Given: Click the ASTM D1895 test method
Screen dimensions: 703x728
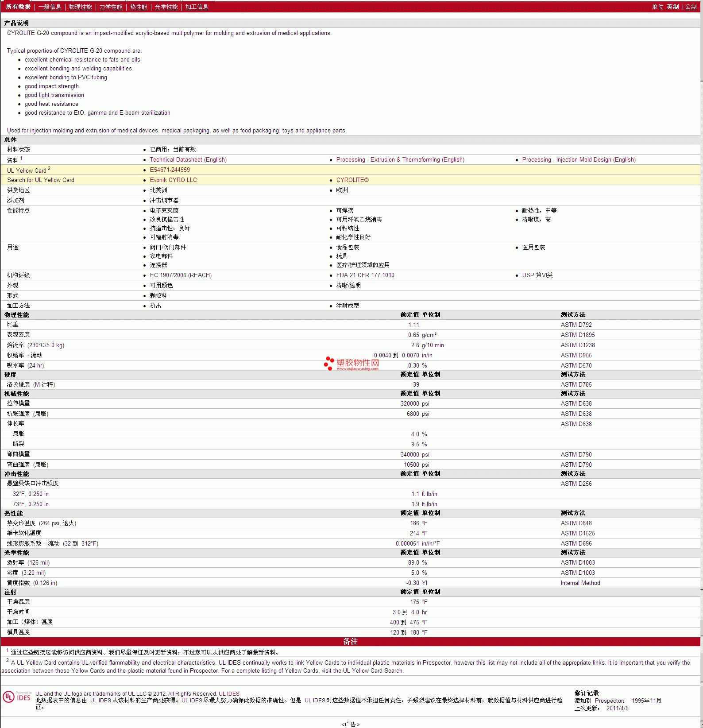Looking at the screenshot, I should click(578, 335).
